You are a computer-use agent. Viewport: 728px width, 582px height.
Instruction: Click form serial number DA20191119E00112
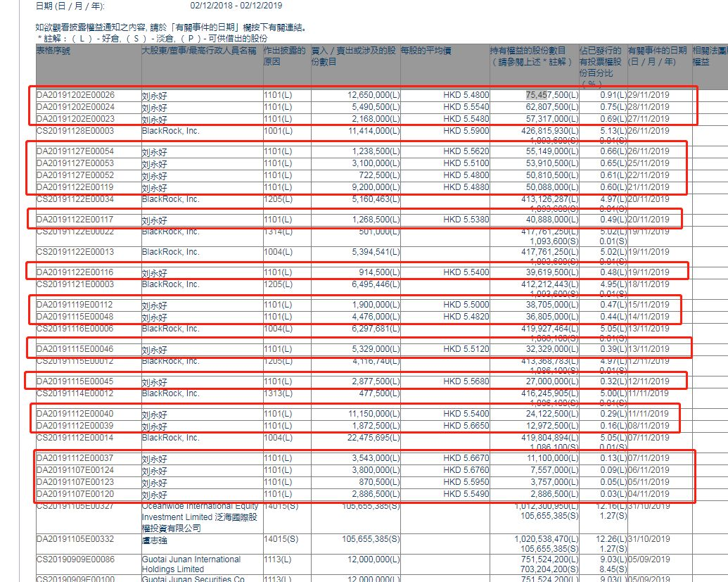pyautogui.click(x=75, y=305)
